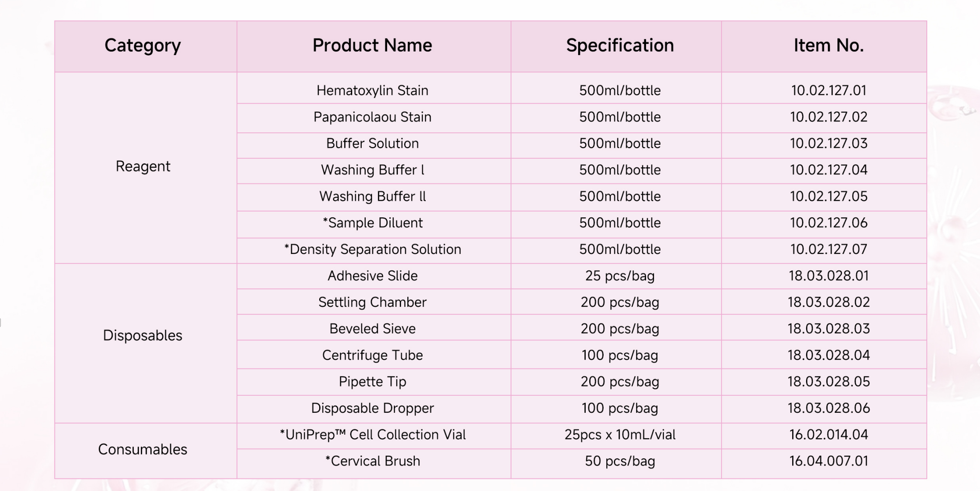Click the 25pcs x 10mL/vial specification
This screenshot has width=980, height=491.
[620, 435]
